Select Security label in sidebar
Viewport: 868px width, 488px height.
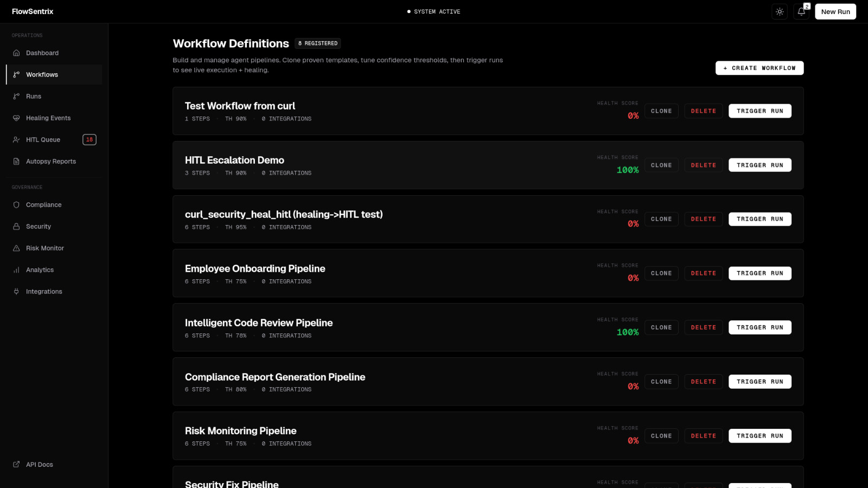[39, 227]
